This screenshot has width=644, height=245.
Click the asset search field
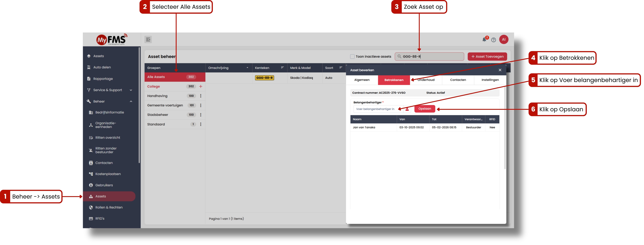coord(429,57)
